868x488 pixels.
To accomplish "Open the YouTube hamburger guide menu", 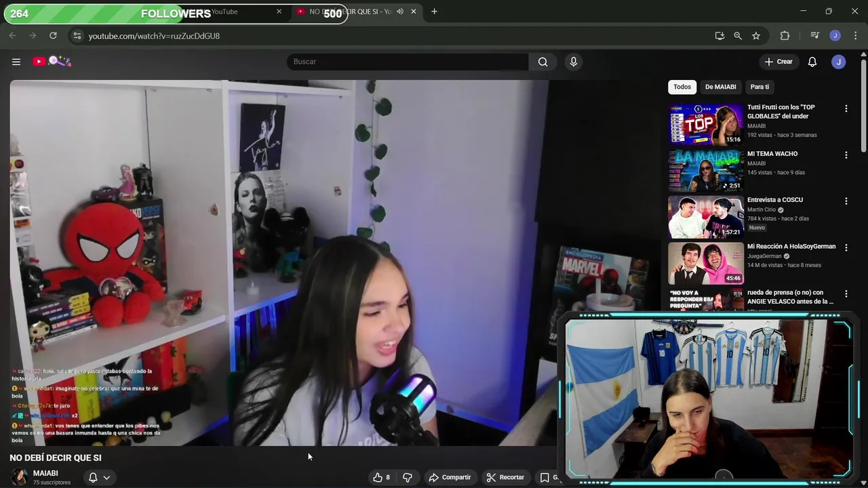I will [x=16, y=62].
